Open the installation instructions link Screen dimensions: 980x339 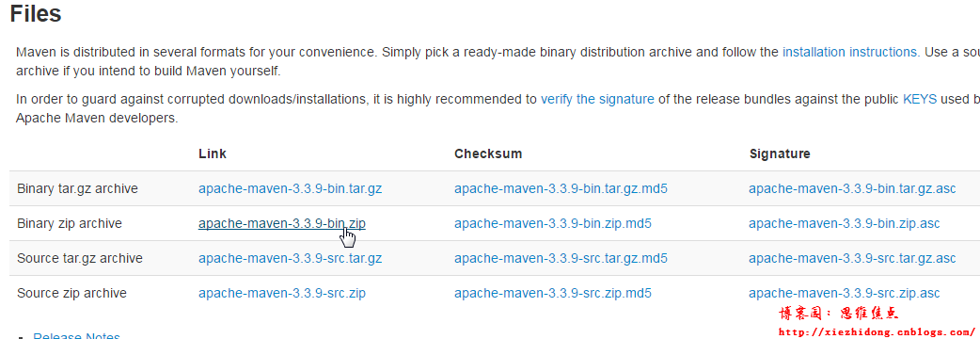(x=850, y=52)
